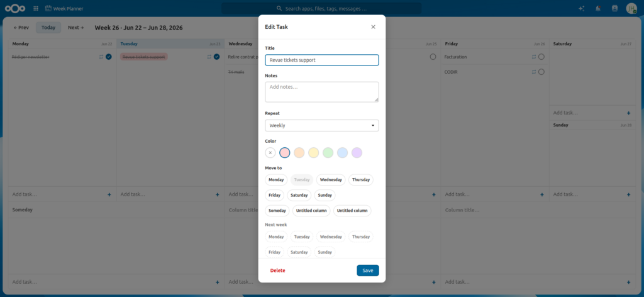Click Monday column's add task plus icon

pos(109,194)
